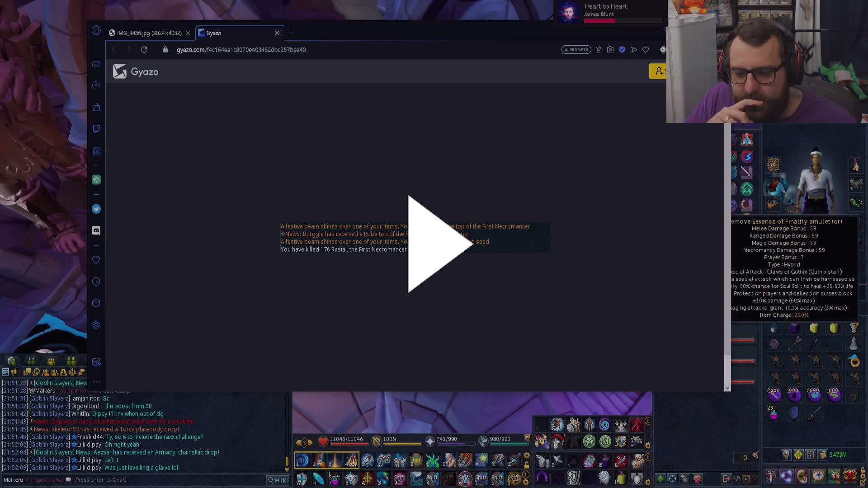868x488 pixels.
Task: Select the ChatGPT sidebar icon
Action: coord(96,179)
